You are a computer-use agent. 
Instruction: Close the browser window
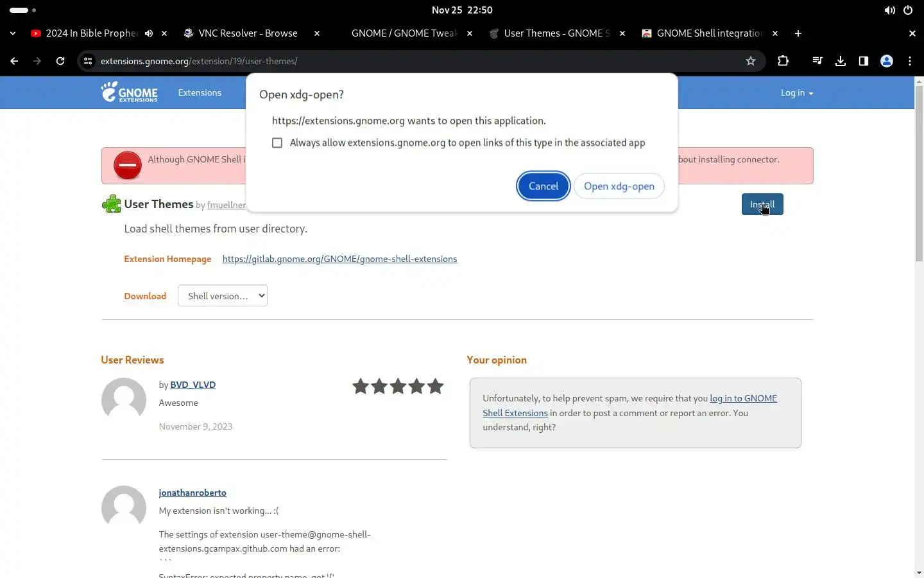click(x=912, y=33)
